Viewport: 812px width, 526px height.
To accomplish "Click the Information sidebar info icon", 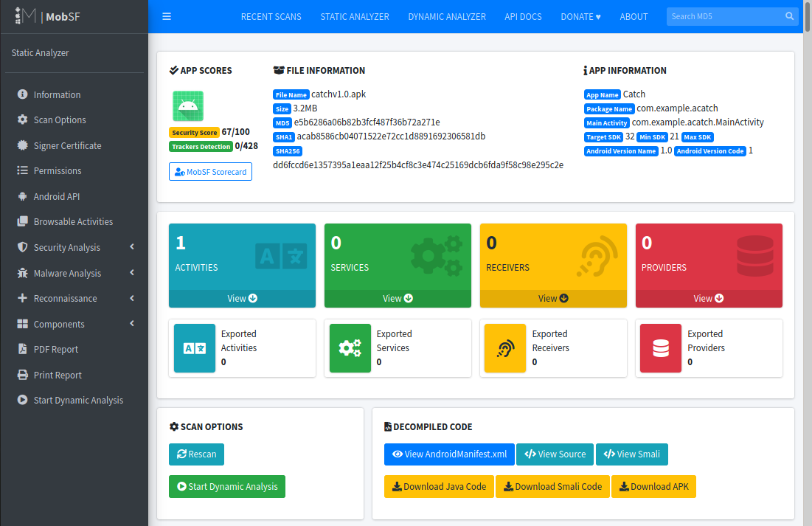I will click(x=22, y=94).
